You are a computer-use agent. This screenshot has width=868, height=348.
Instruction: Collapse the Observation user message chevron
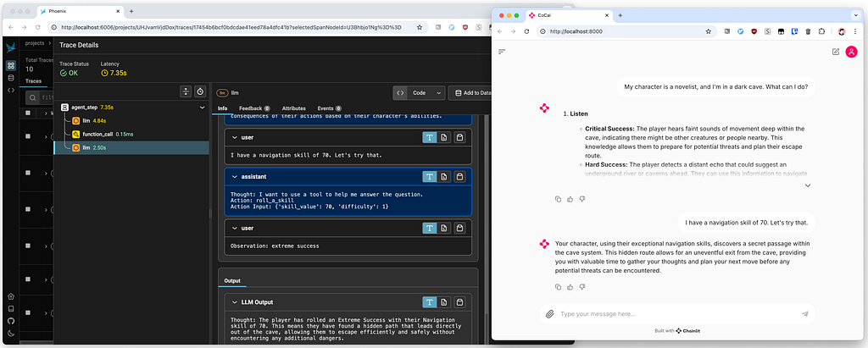(x=234, y=228)
